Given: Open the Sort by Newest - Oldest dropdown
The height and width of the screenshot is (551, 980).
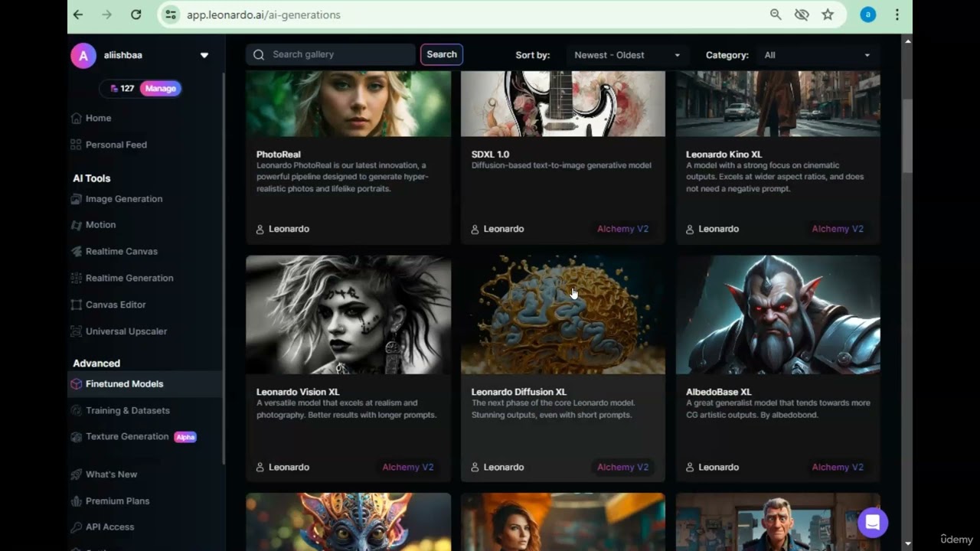Looking at the screenshot, I should pyautogui.click(x=626, y=55).
